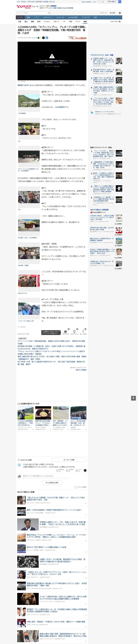Click the first commenter's blue avatar
The image size is (138, 644).
point(19,465)
